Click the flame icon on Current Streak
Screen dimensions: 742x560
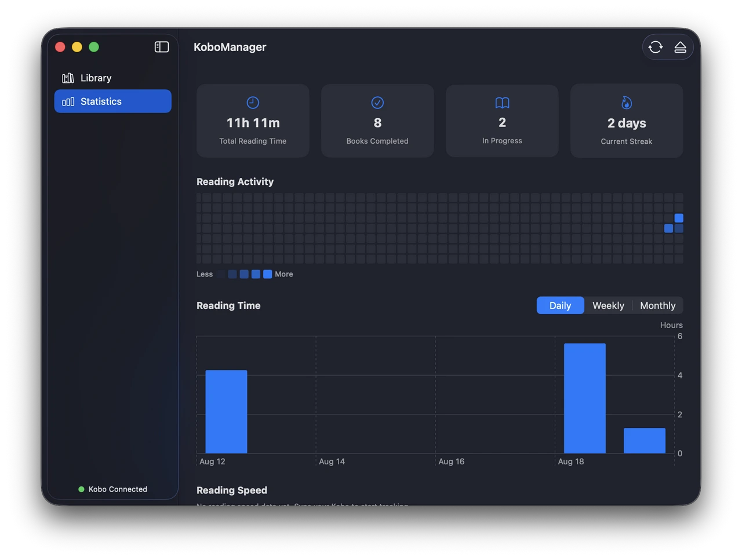coord(627,103)
